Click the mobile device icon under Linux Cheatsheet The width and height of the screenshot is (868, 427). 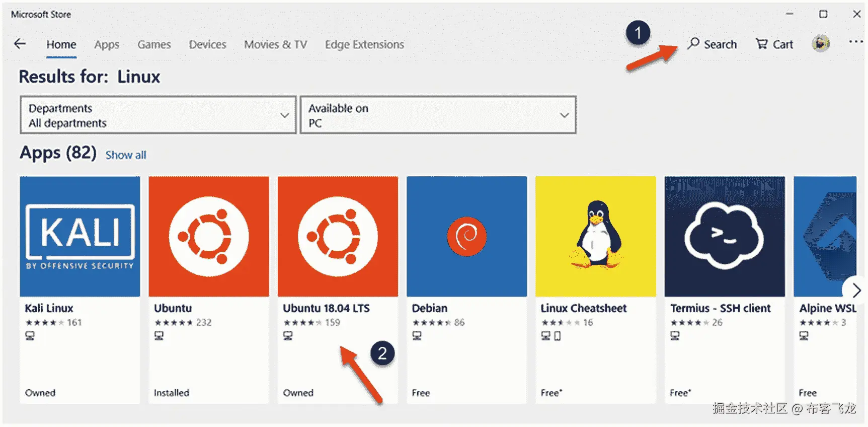point(557,336)
